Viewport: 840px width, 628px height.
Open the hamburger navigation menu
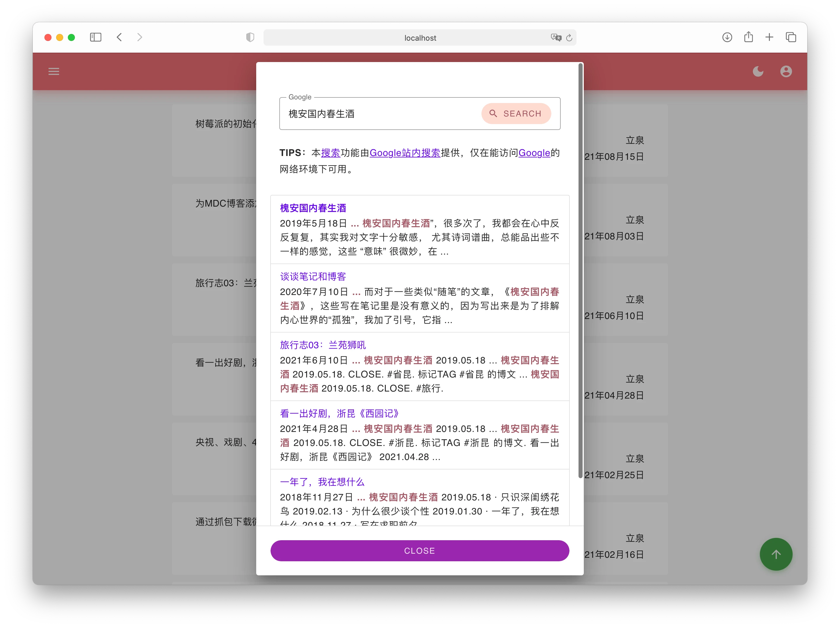[54, 71]
